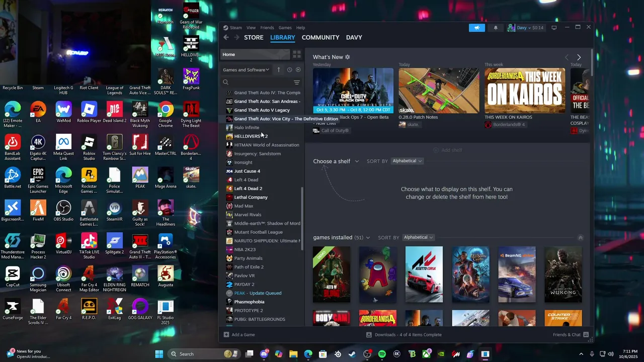Open the View menu
Screen dimensions: 644x362
click(251, 28)
